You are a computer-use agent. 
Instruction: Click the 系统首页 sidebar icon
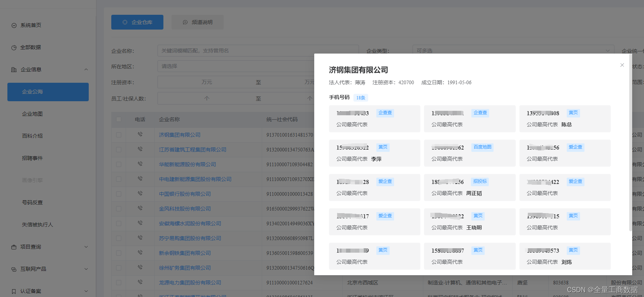tap(14, 25)
